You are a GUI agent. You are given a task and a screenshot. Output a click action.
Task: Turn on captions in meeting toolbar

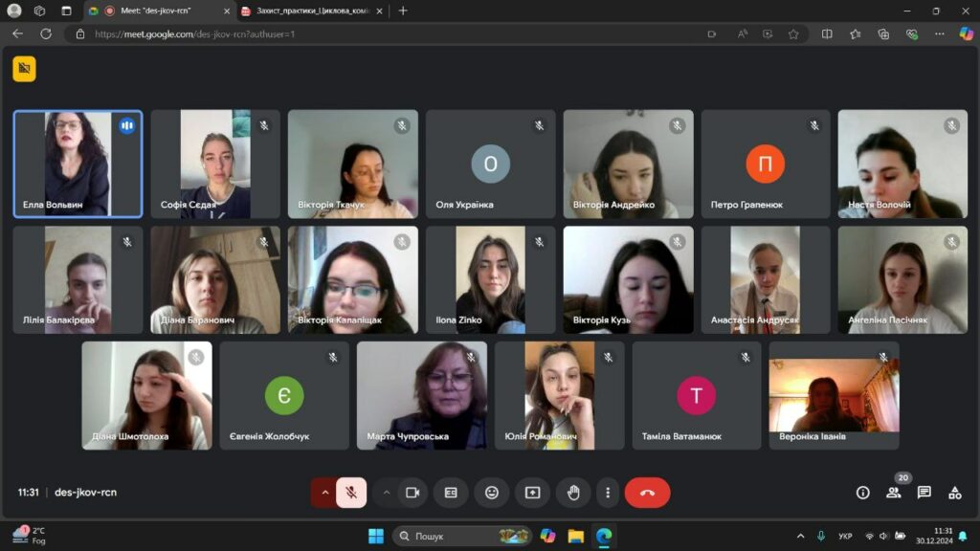click(451, 493)
